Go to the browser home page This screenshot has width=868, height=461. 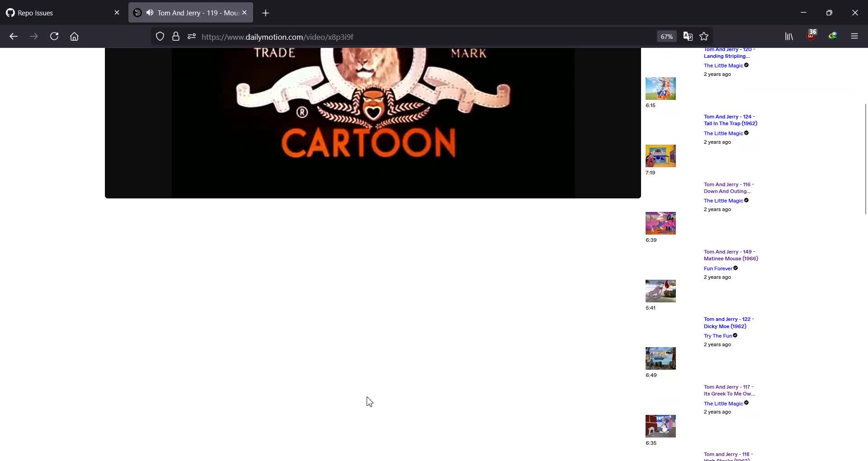[74, 37]
